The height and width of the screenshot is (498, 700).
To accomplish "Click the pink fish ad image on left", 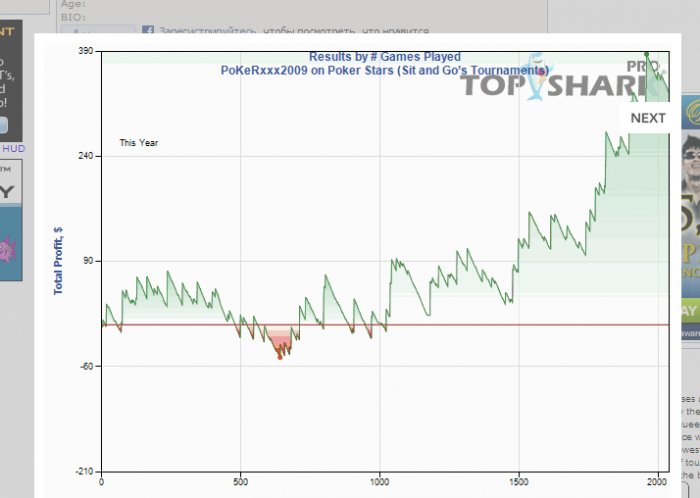I will [8, 249].
